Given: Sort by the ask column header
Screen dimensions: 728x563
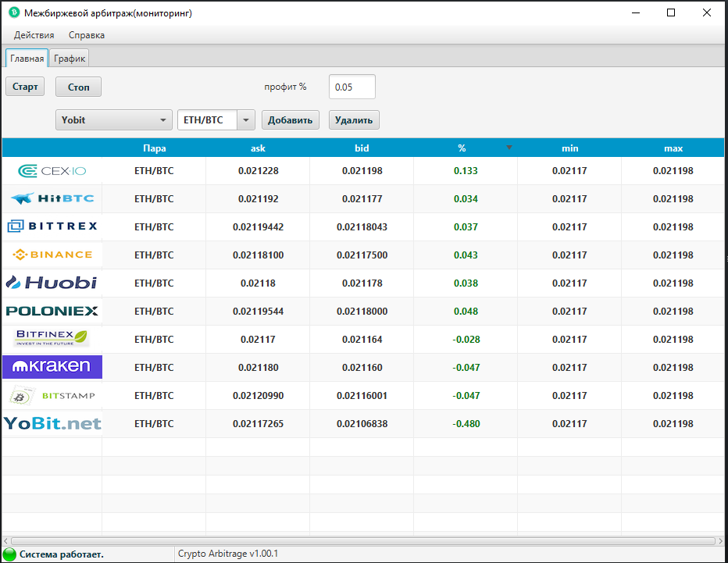Looking at the screenshot, I should pyautogui.click(x=258, y=148).
